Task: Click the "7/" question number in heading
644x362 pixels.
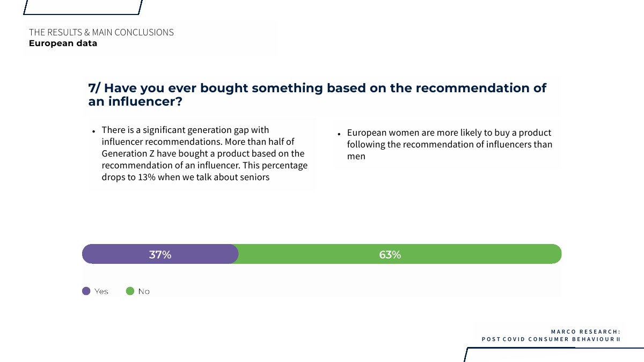Action: coord(94,88)
